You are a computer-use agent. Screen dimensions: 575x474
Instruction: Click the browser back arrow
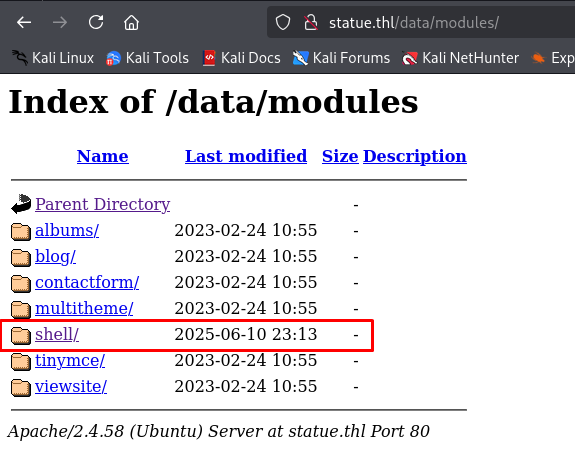click(x=24, y=23)
